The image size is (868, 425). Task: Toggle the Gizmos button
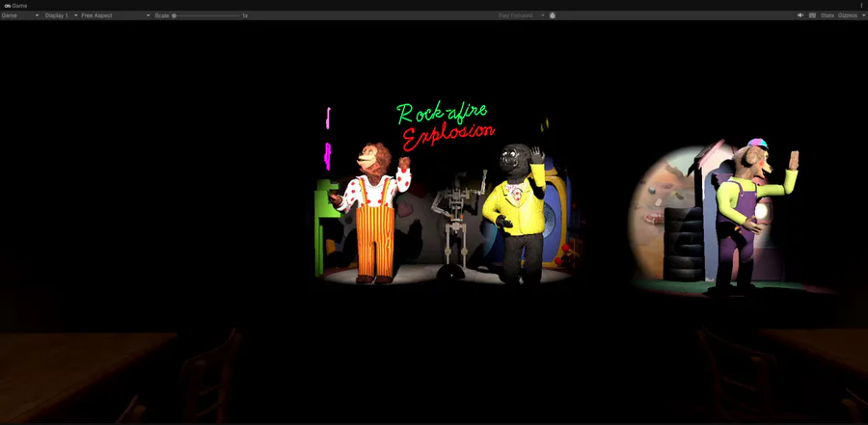(848, 15)
